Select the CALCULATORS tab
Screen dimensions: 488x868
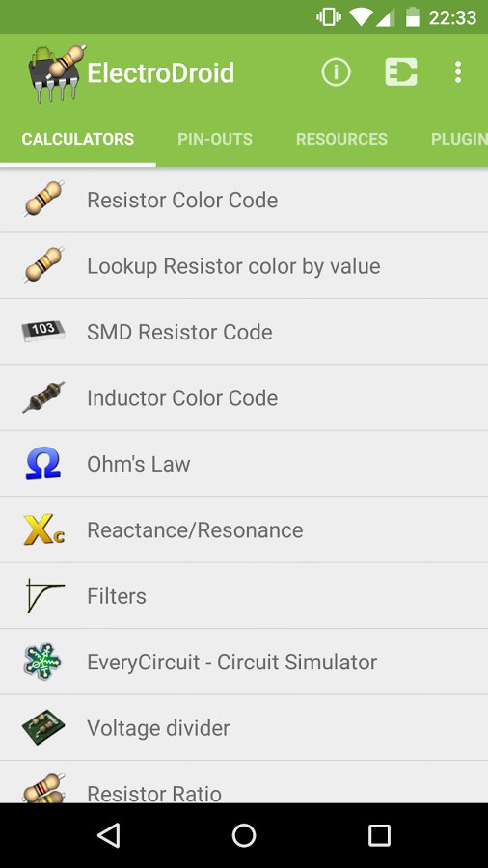point(78,139)
